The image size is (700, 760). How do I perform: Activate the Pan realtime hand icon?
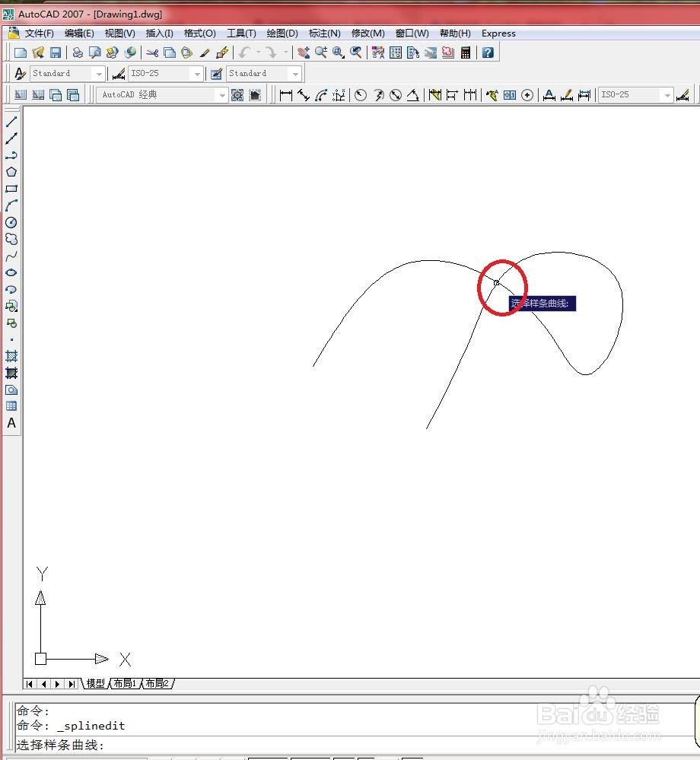pyautogui.click(x=304, y=52)
